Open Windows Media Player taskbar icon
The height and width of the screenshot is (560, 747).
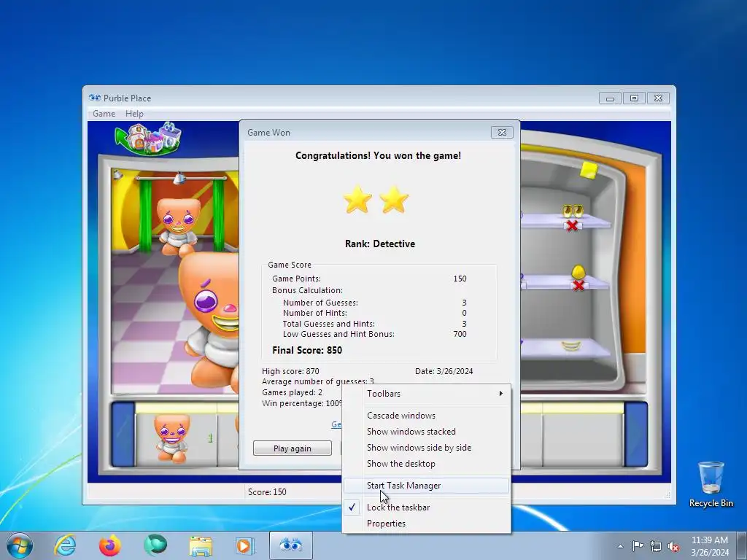pos(245,545)
